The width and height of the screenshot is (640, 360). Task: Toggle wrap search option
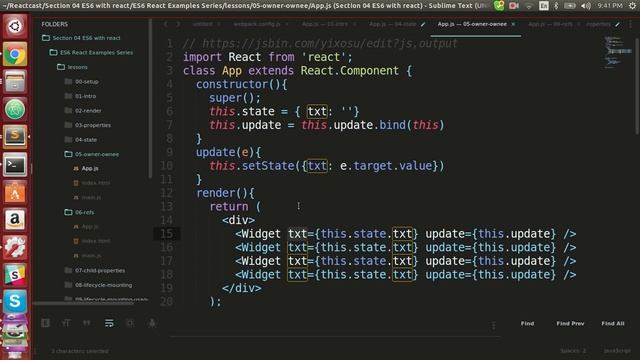[x=109, y=323]
